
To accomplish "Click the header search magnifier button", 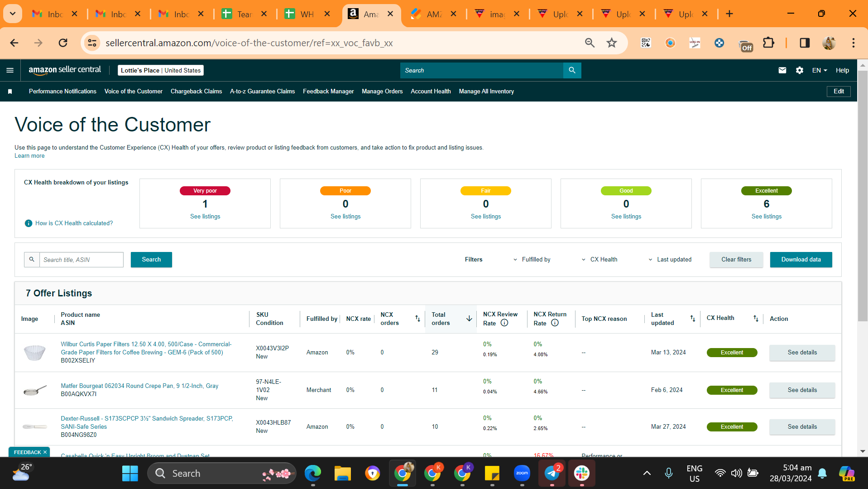I will click(572, 70).
